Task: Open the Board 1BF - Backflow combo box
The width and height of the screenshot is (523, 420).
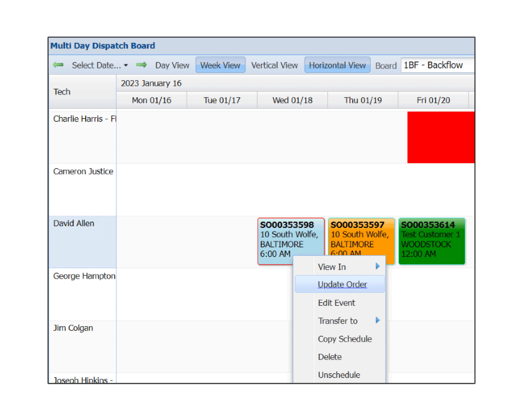Action: pyautogui.click(x=437, y=65)
